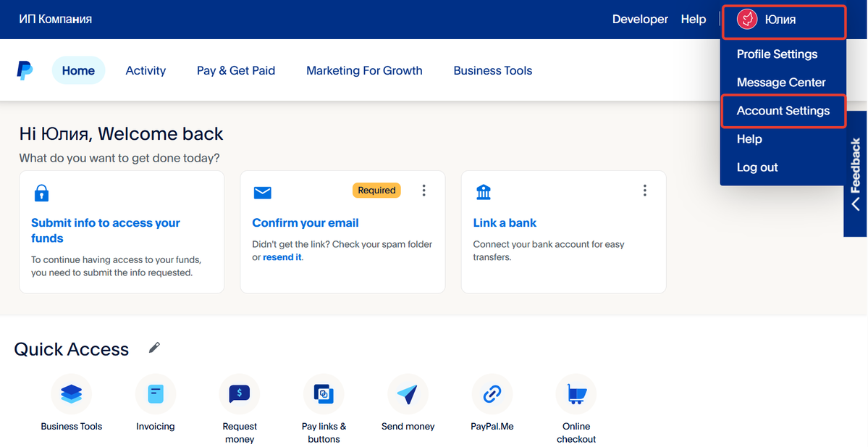This screenshot has height=447, width=868.
Task: Click the resend it link
Action: tap(282, 258)
